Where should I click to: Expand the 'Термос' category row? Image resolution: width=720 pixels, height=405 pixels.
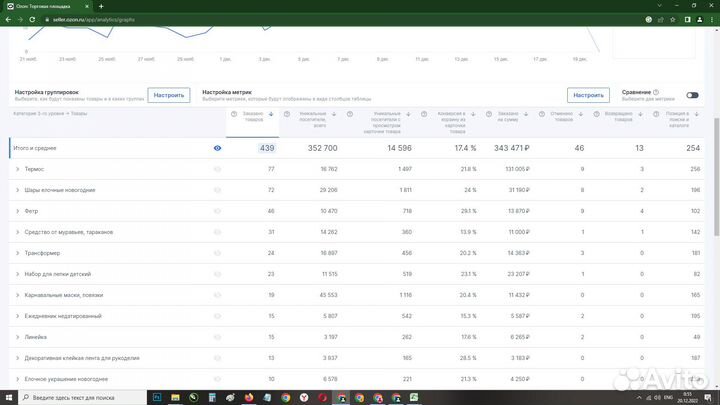18,169
